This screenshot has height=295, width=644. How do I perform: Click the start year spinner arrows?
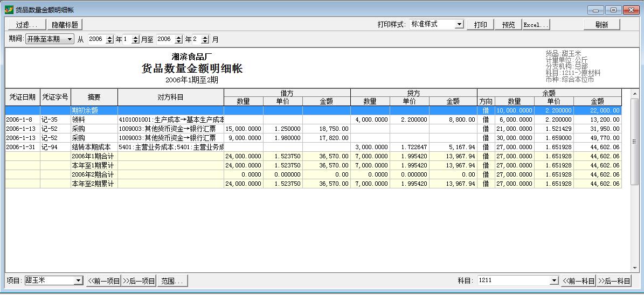pos(110,39)
